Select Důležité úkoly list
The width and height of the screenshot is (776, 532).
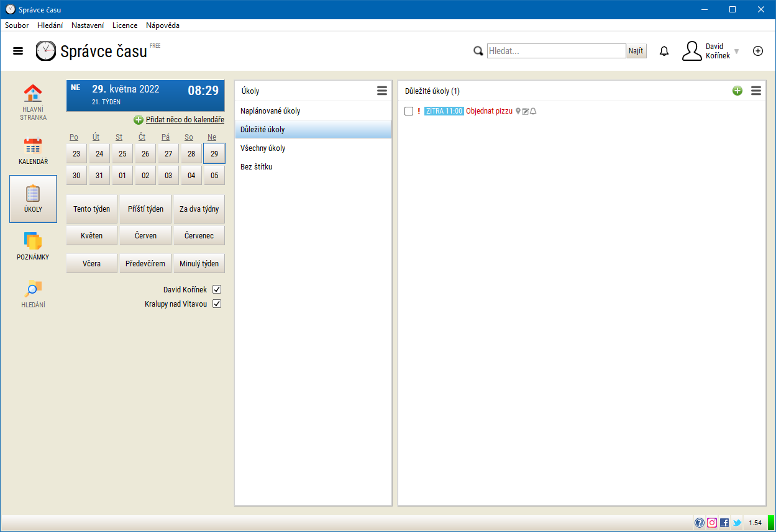(313, 130)
